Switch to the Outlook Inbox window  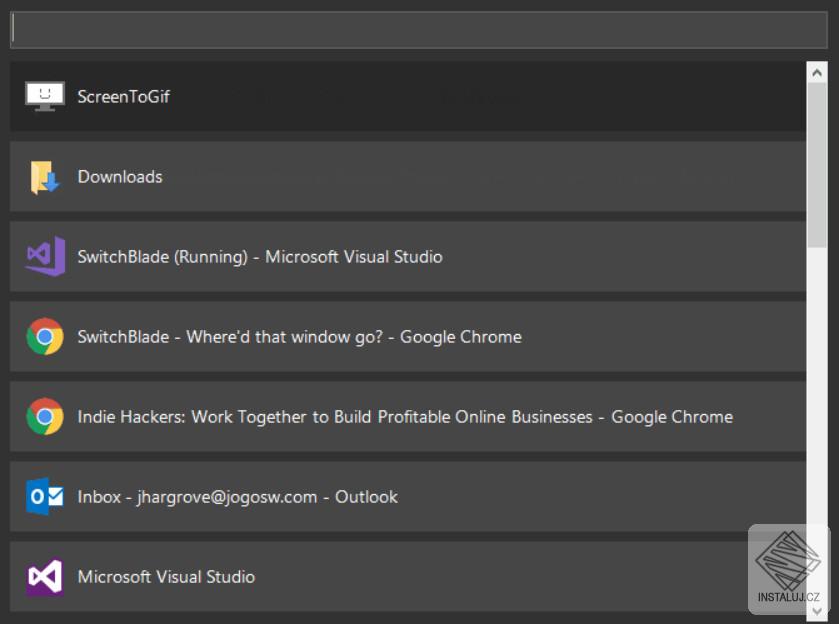[238, 497]
